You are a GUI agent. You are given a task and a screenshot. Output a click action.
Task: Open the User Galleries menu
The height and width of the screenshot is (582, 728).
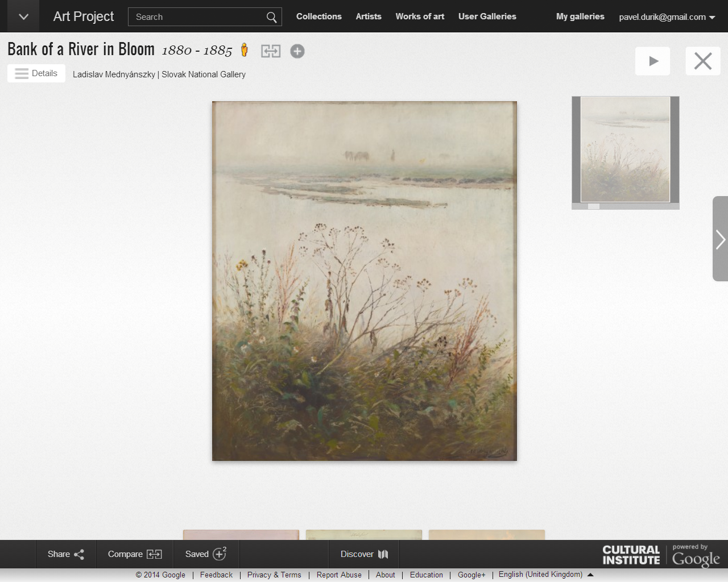click(487, 16)
